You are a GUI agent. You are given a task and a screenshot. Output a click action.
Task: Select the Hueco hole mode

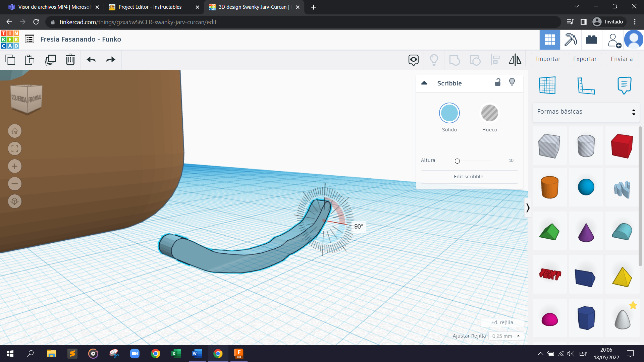(489, 113)
